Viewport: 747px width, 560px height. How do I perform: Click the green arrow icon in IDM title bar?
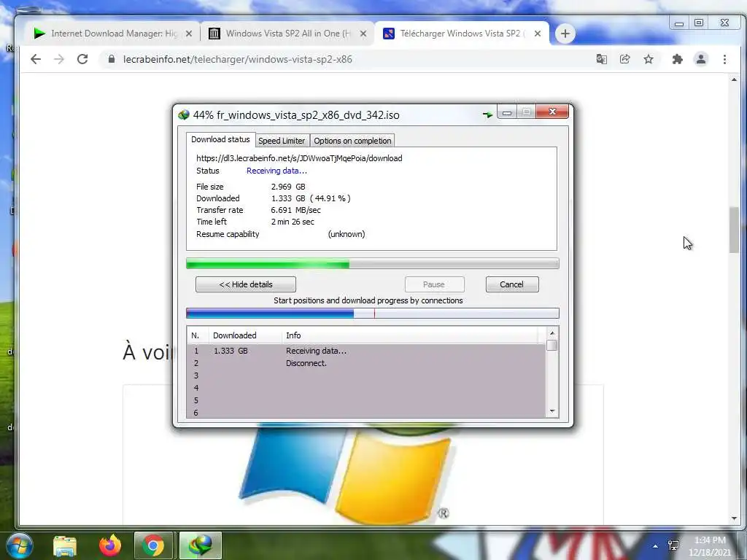(487, 114)
